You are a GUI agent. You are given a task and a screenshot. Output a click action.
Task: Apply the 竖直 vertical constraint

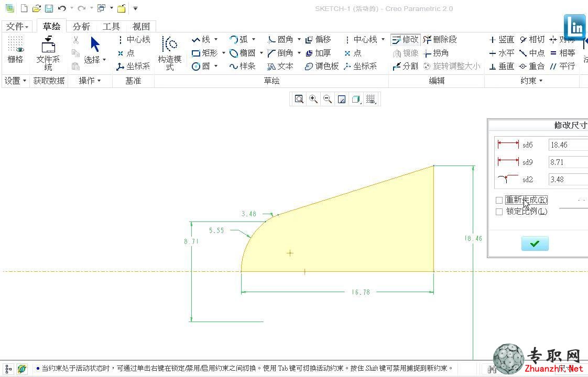click(502, 39)
